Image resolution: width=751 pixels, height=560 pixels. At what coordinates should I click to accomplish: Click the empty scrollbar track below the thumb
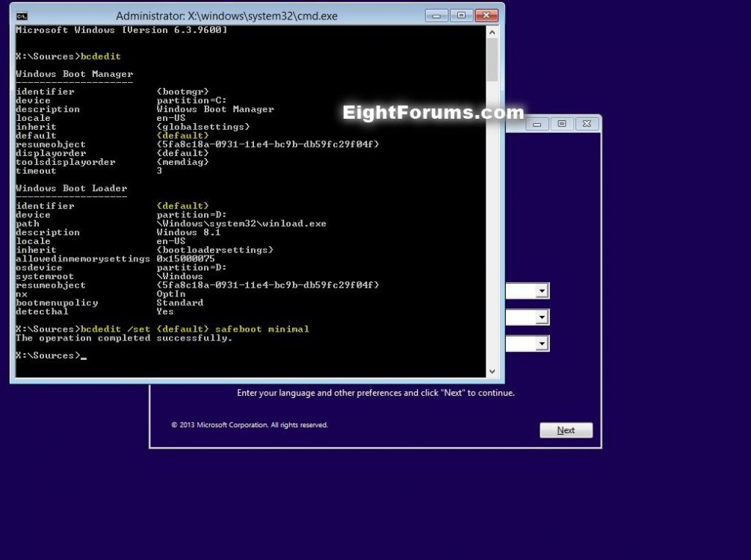(492, 224)
